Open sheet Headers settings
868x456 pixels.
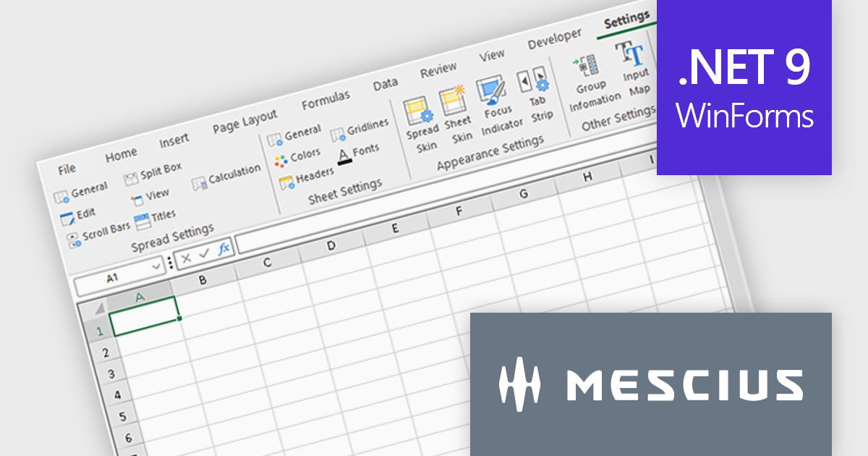(307, 177)
